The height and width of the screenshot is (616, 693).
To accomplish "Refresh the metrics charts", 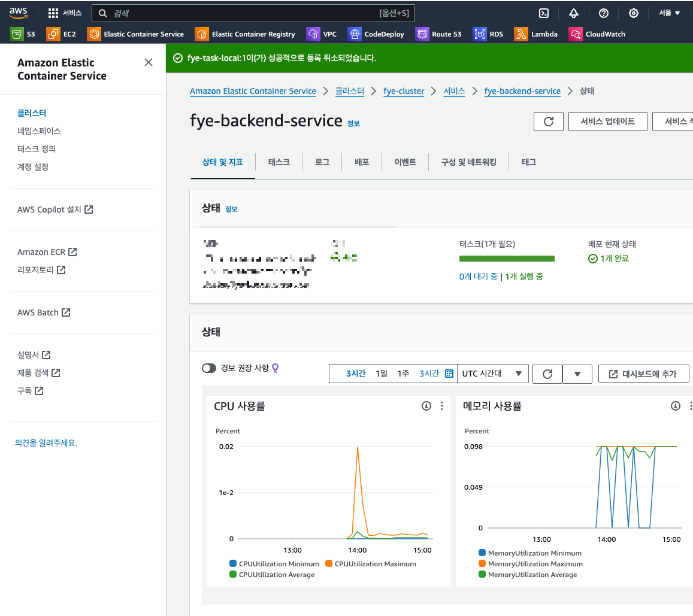I will [x=547, y=374].
